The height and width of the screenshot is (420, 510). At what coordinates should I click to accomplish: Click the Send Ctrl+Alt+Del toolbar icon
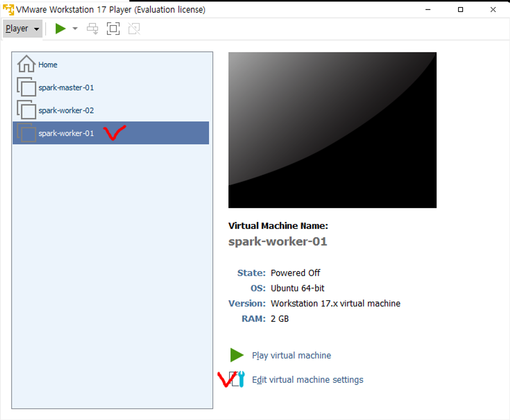pyautogui.click(x=93, y=29)
